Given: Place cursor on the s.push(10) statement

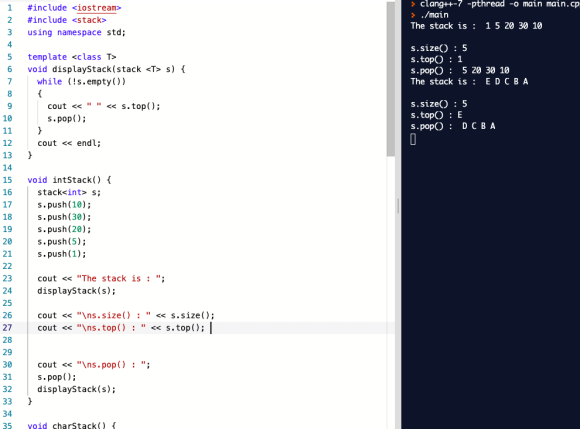Looking at the screenshot, I should pyautogui.click(x=64, y=205).
